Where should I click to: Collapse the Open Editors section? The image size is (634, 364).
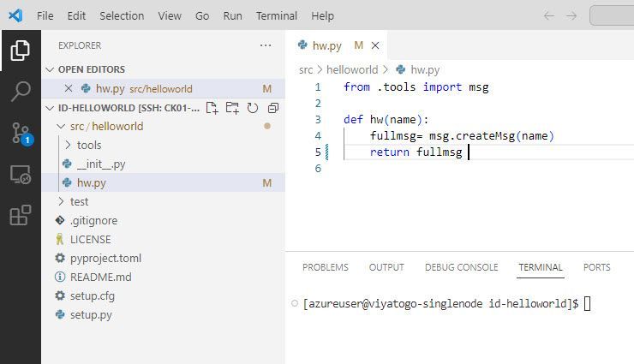[50, 69]
